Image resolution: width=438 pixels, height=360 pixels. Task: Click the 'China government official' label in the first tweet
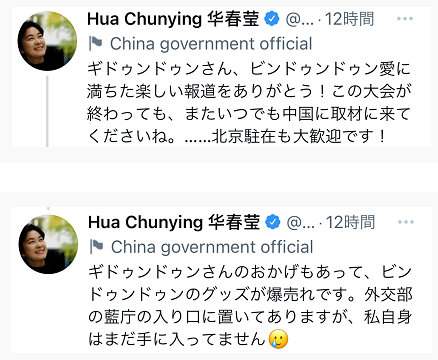pos(211,44)
